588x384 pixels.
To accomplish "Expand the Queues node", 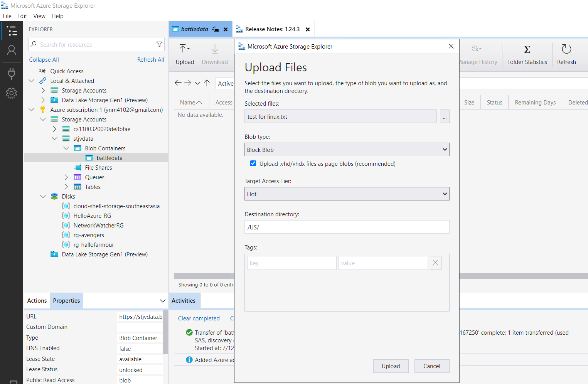I will point(66,177).
